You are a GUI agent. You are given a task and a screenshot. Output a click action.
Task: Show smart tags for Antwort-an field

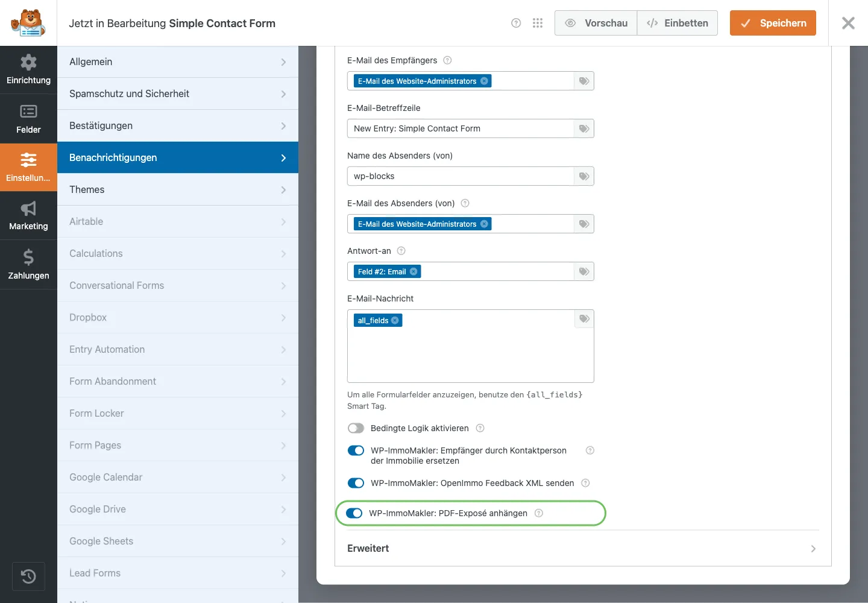coord(584,271)
